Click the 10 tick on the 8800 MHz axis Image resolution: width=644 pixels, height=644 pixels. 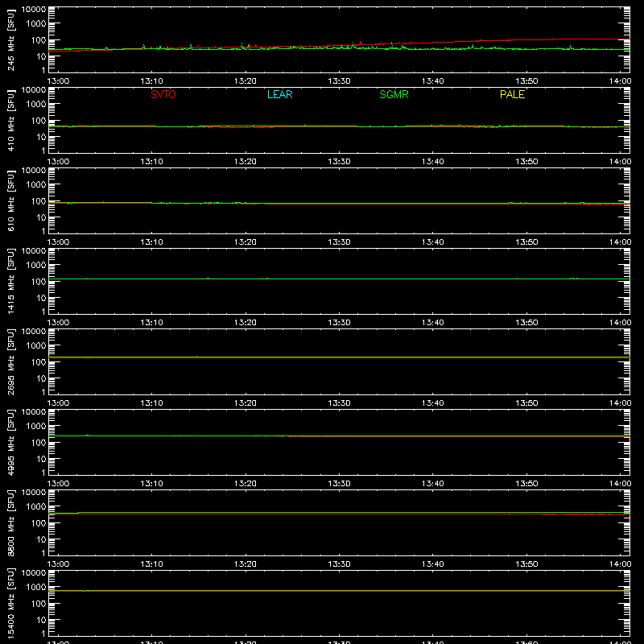click(x=41, y=539)
